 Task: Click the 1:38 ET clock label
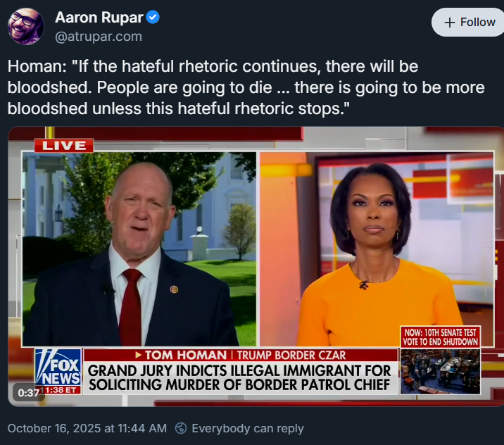[x=61, y=390]
